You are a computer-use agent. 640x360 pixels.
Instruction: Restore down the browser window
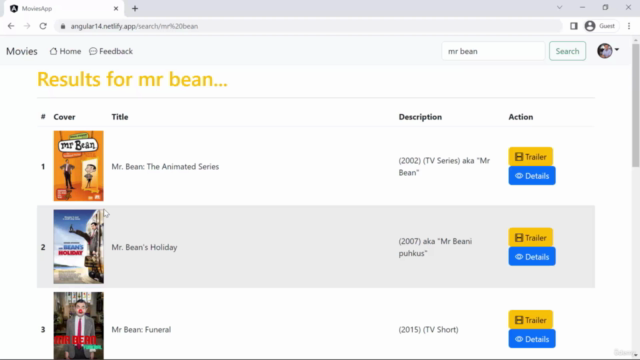click(605, 8)
